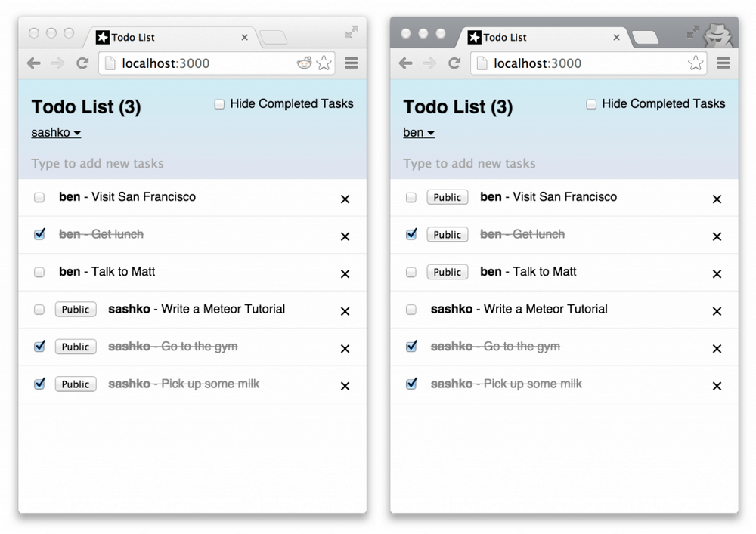Open the sashko account dropdown

coord(56,132)
